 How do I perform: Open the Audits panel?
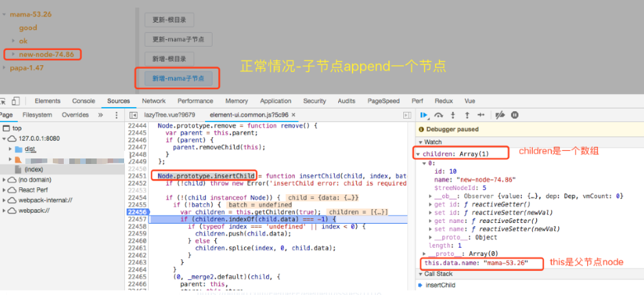[x=346, y=101]
